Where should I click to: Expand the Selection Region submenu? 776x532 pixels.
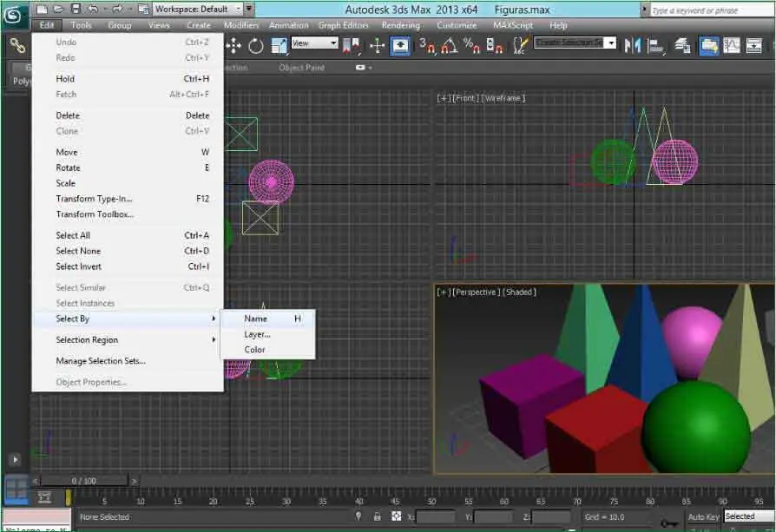(x=128, y=340)
